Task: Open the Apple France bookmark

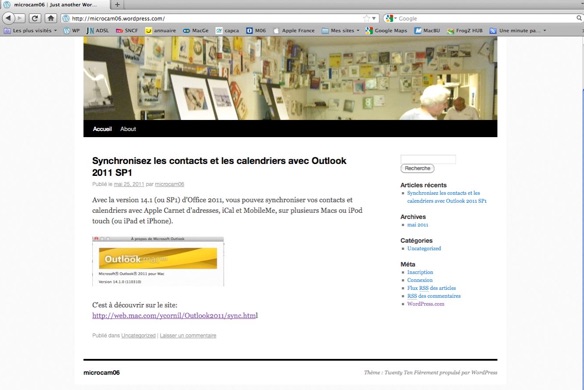Action: tap(294, 31)
